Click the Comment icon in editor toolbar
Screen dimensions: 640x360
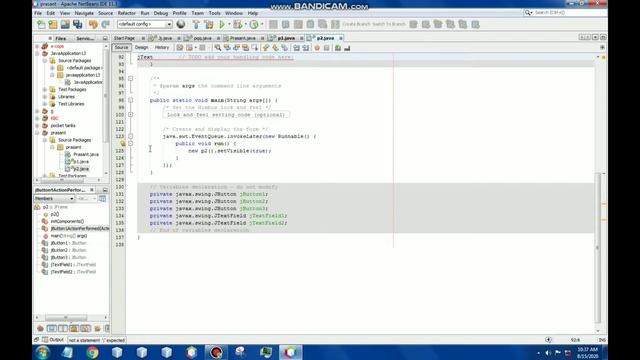pyautogui.click(x=338, y=48)
